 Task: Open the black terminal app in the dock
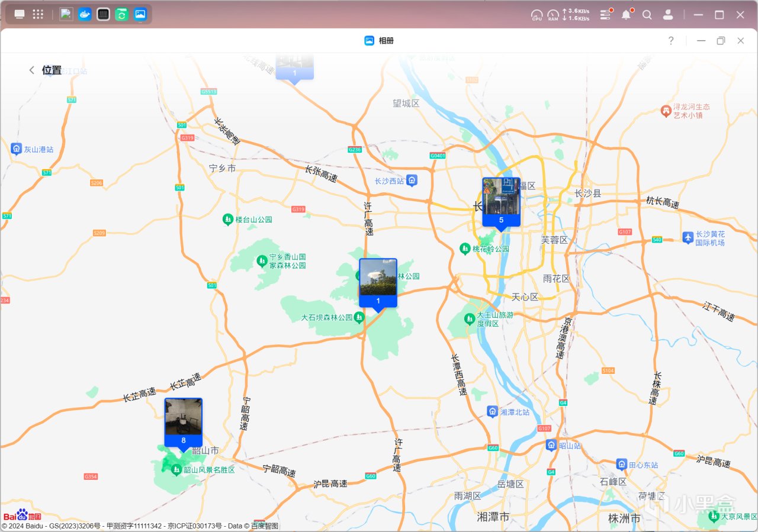[x=104, y=14]
